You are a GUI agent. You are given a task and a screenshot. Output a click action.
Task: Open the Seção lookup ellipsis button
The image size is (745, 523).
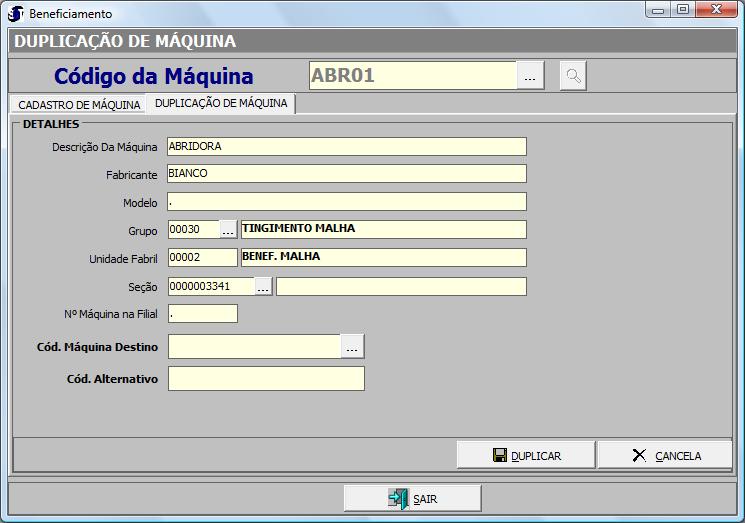pyautogui.click(x=263, y=288)
